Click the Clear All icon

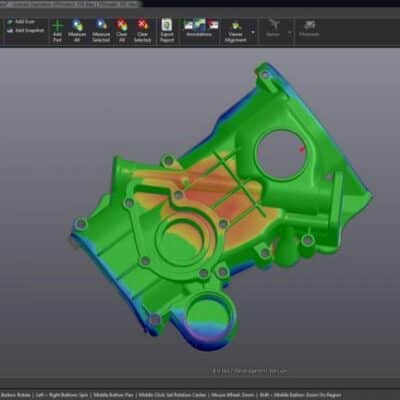[x=122, y=25]
